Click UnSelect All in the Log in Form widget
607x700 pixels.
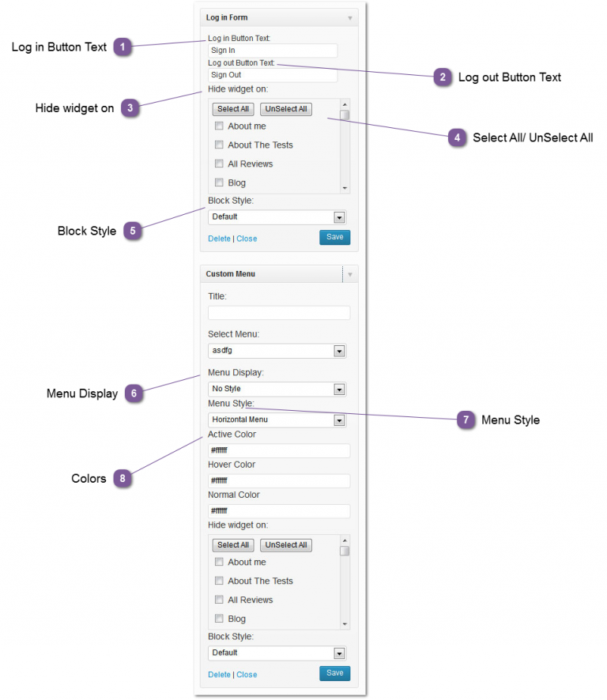click(x=285, y=108)
